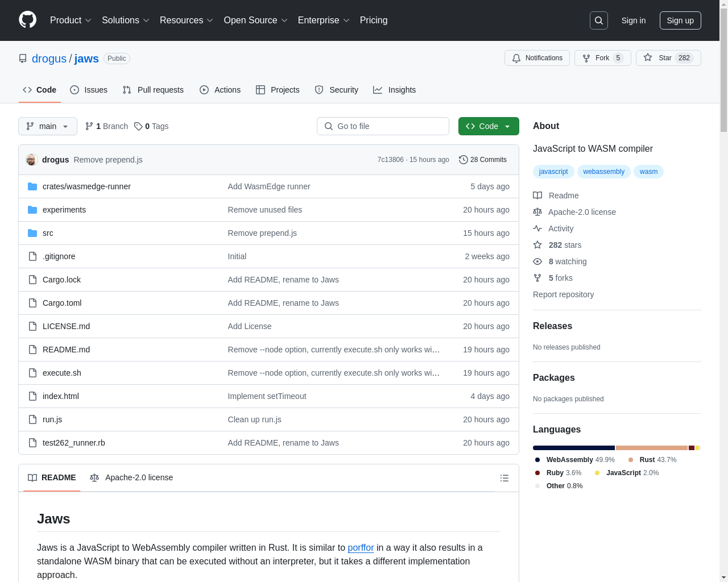Screen dimensions: 728x582
Task: Click file icon next to test262_runner.rb
Action: [32, 443]
